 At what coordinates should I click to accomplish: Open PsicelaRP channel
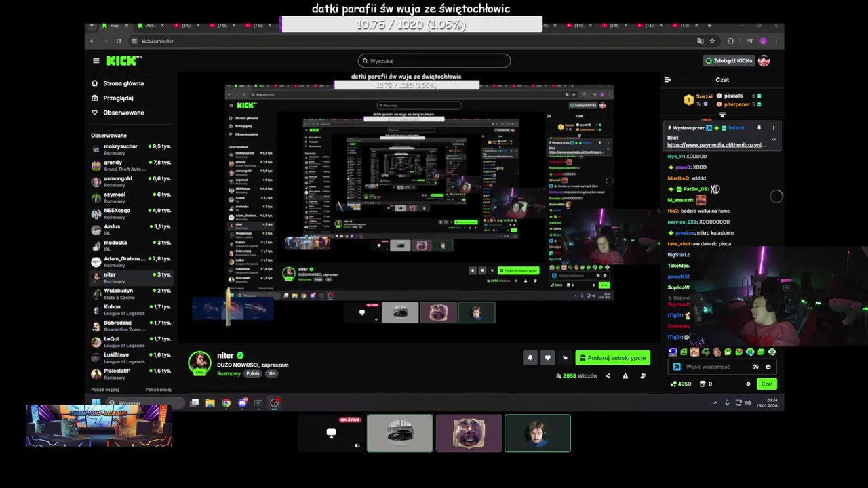point(132,373)
